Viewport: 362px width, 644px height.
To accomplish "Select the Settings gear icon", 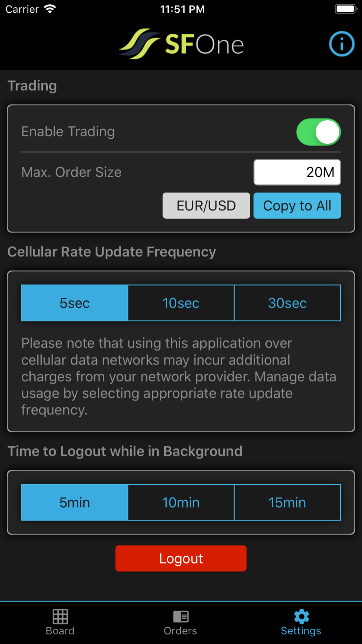I will point(301,616).
